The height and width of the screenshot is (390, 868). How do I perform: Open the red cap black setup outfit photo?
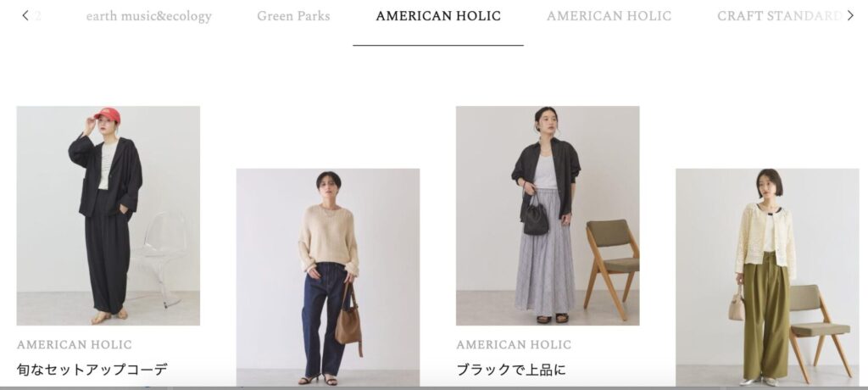tap(108, 215)
